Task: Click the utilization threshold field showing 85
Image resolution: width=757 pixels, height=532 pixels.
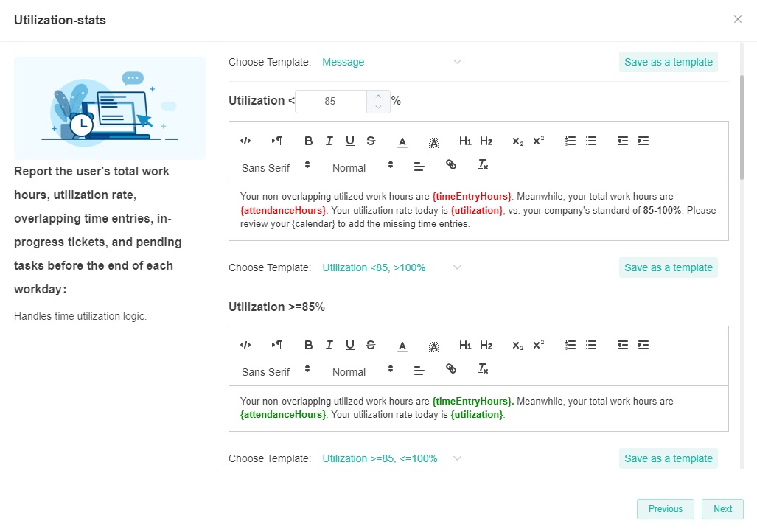Action: click(x=329, y=102)
